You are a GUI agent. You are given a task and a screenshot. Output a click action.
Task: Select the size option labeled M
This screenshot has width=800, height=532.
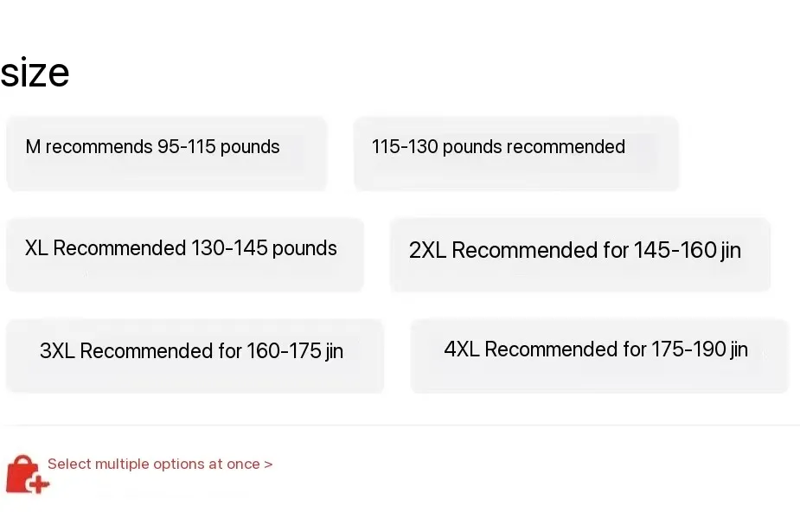(x=166, y=153)
